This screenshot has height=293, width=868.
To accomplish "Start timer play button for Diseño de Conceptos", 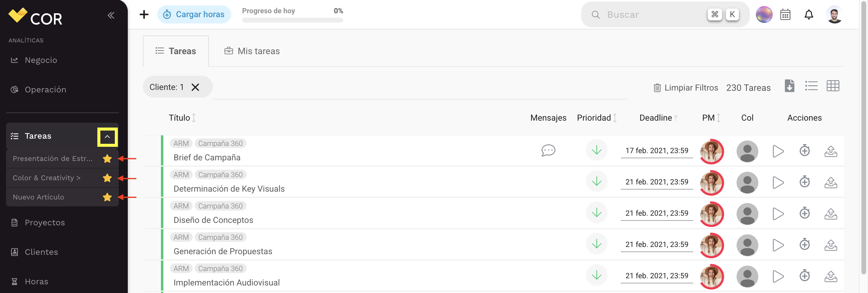I will [x=778, y=214].
